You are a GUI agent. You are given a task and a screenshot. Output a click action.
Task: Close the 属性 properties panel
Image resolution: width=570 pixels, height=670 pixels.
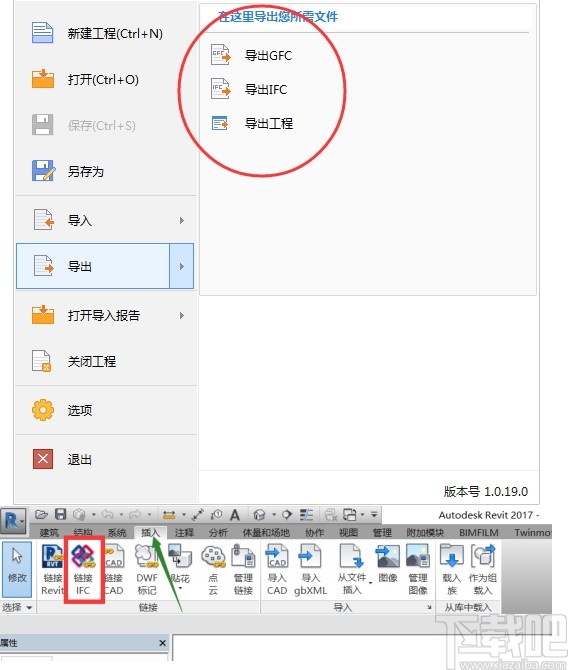(162, 643)
